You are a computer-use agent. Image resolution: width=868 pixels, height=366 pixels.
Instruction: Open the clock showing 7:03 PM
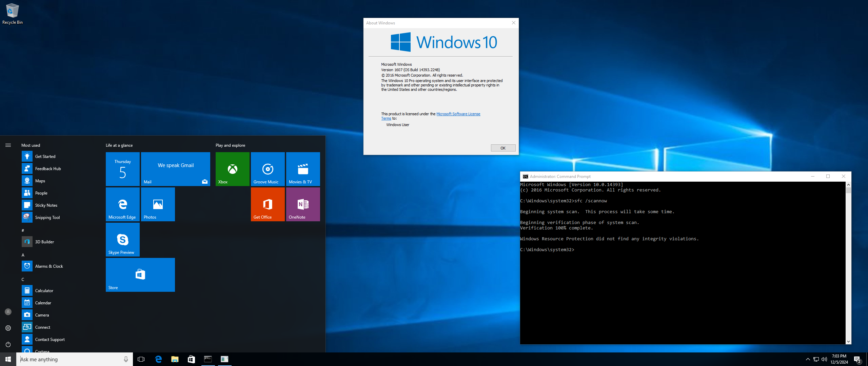click(839, 359)
